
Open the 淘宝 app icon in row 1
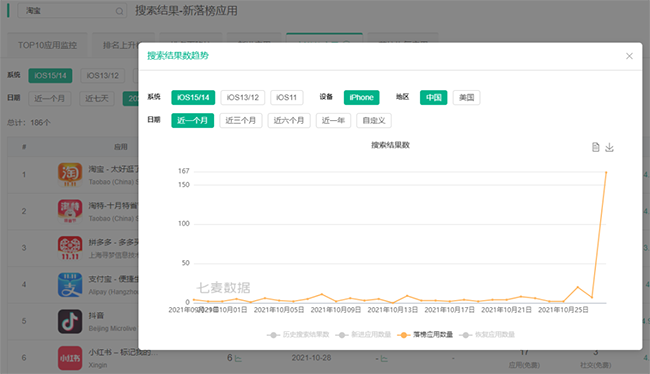(70, 175)
